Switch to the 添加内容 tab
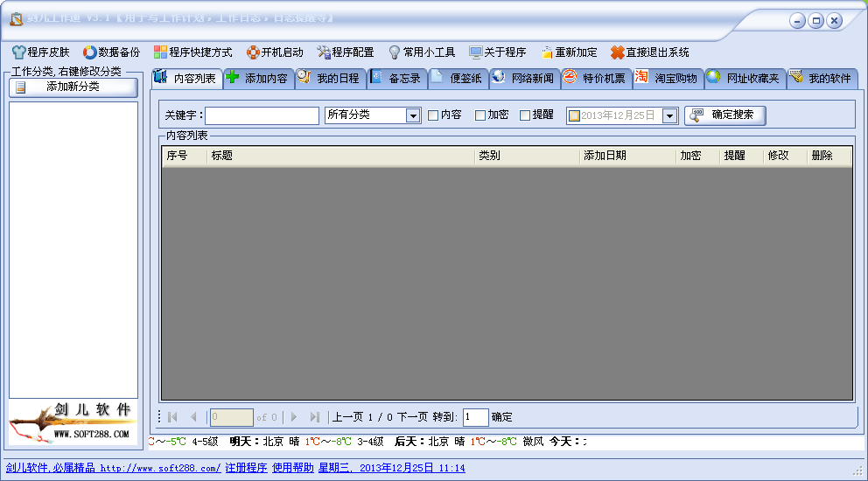This screenshot has height=481, width=868. click(259, 79)
